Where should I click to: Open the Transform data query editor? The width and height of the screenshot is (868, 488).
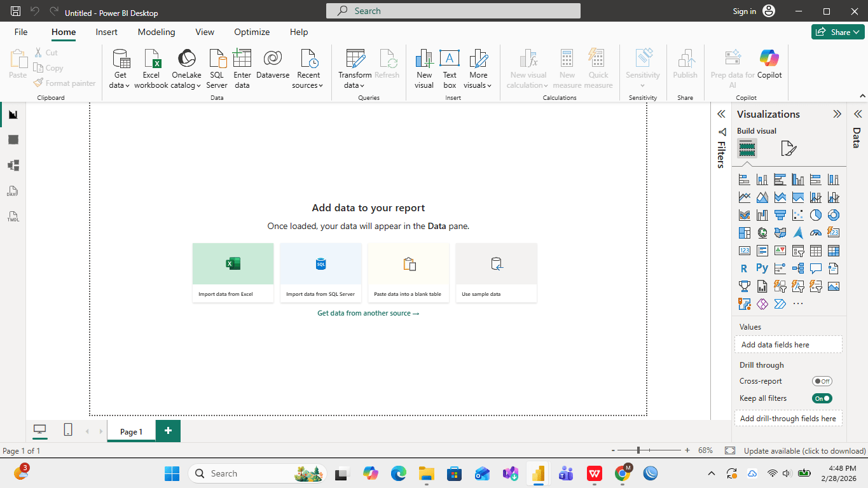(355, 69)
